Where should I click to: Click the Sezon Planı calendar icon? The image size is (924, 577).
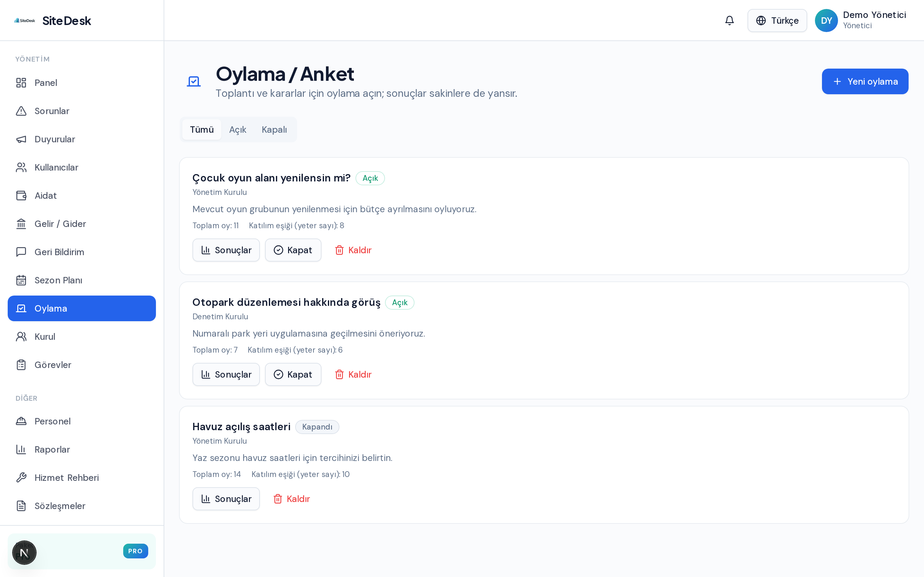[x=21, y=280]
